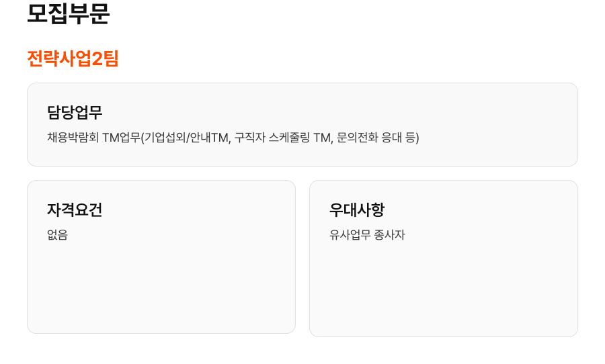605x364 pixels.
Task: Click the 모집부문 page heading
Action: point(68,15)
